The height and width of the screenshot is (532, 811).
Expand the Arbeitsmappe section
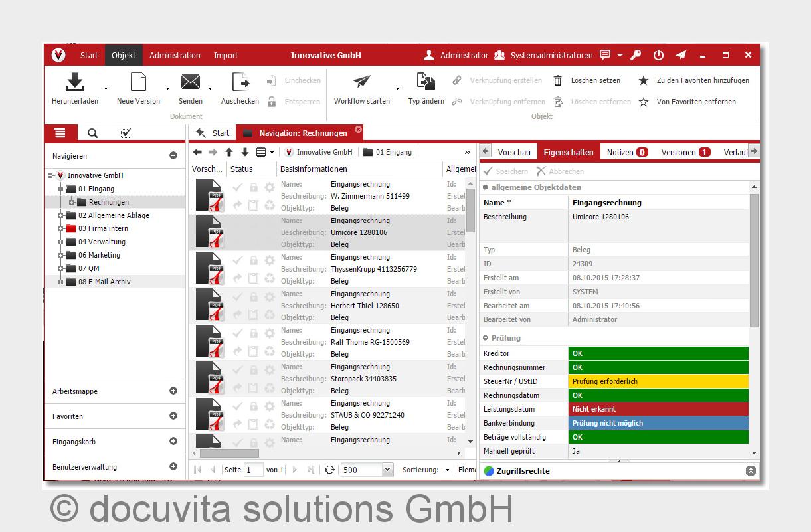(x=173, y=391)
